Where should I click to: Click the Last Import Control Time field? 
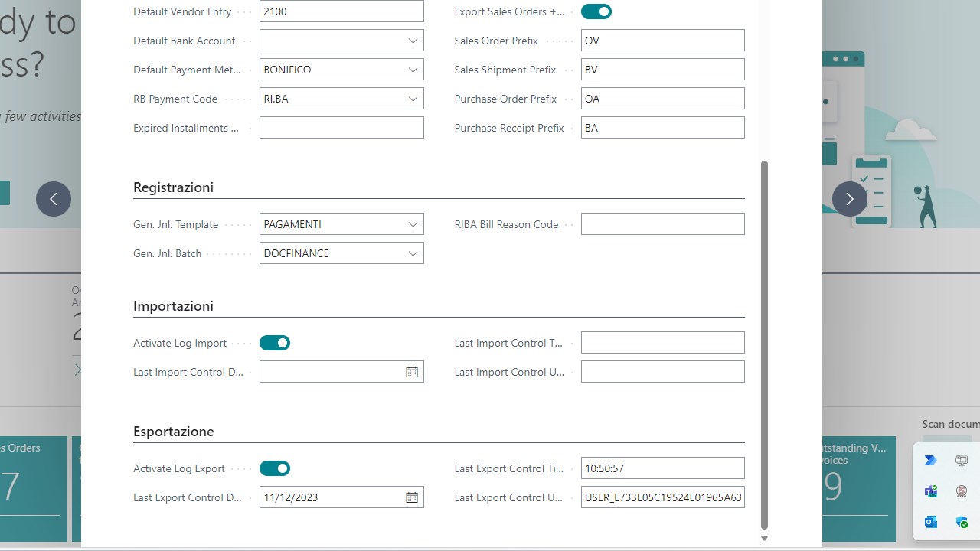(x=663, y=343)
